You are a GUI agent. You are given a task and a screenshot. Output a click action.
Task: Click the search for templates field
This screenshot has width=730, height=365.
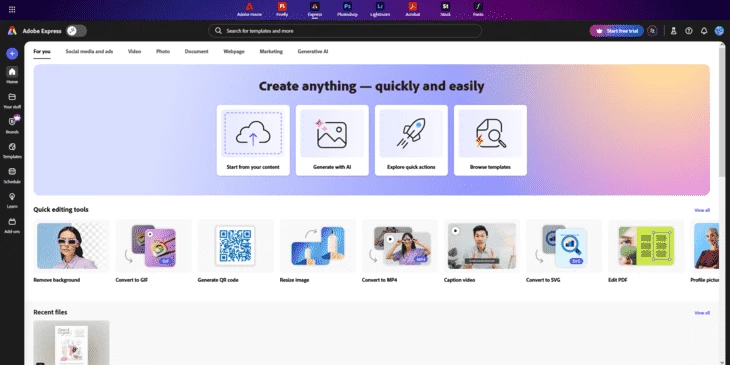click(345, 31)
